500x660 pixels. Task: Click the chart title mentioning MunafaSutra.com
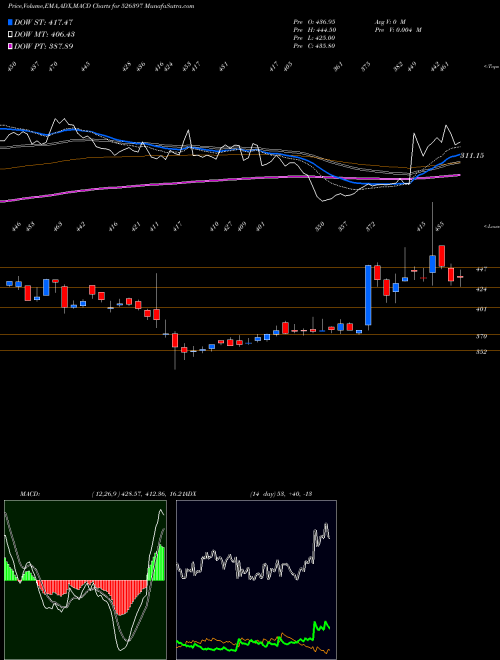pos(101,6)
